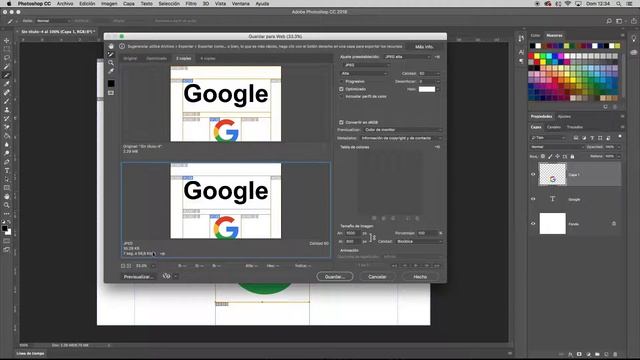Click the Previsualizar... button
The image size is (640, 360).
(x=138, y=277)
